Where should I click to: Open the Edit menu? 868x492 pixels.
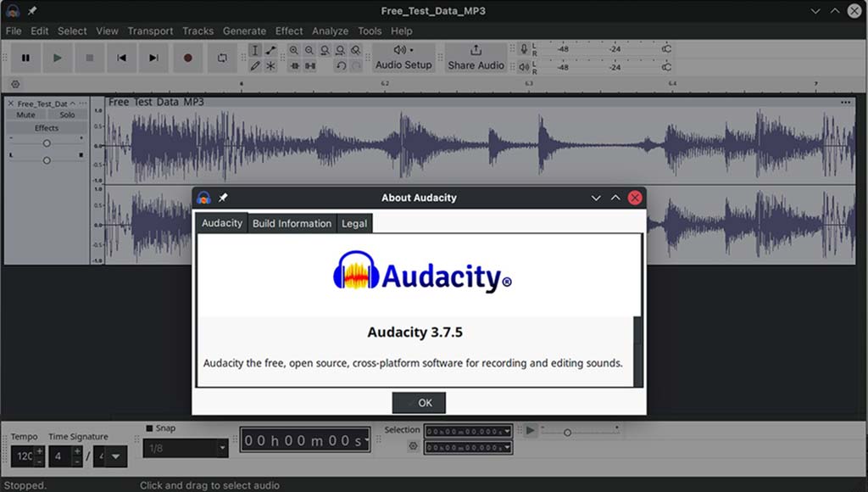pos(39,31)
